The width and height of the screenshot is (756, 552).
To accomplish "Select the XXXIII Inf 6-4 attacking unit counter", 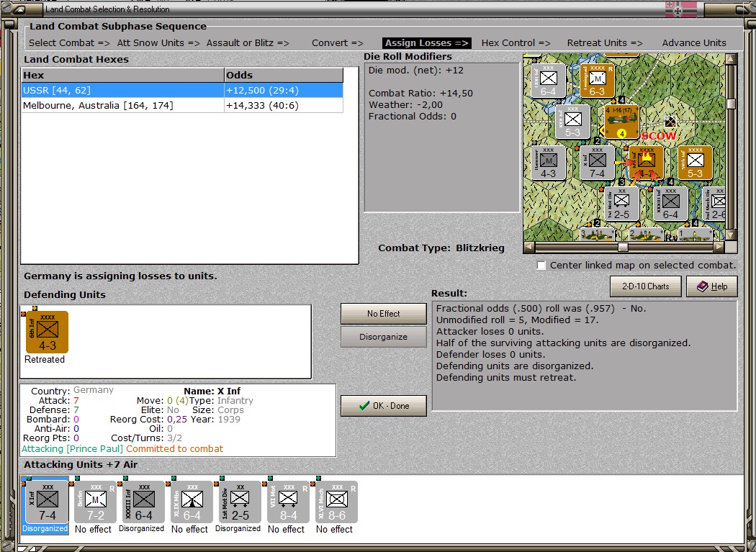I will click(144, 502).
